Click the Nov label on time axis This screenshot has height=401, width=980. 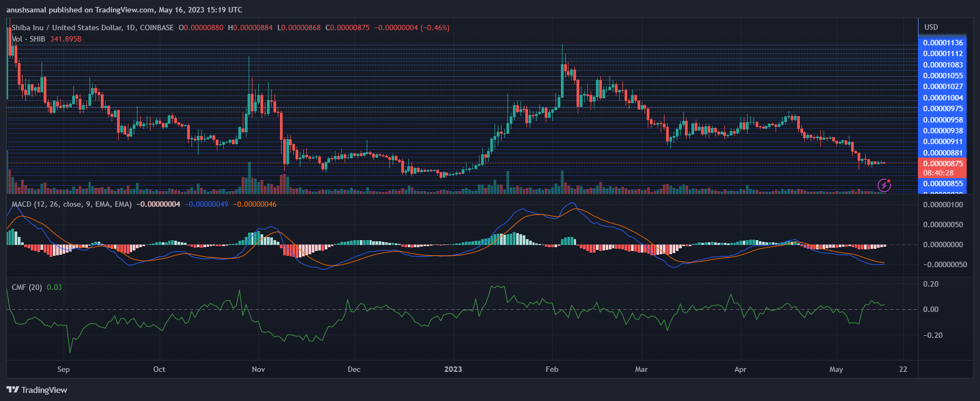(x=258, y=369)
